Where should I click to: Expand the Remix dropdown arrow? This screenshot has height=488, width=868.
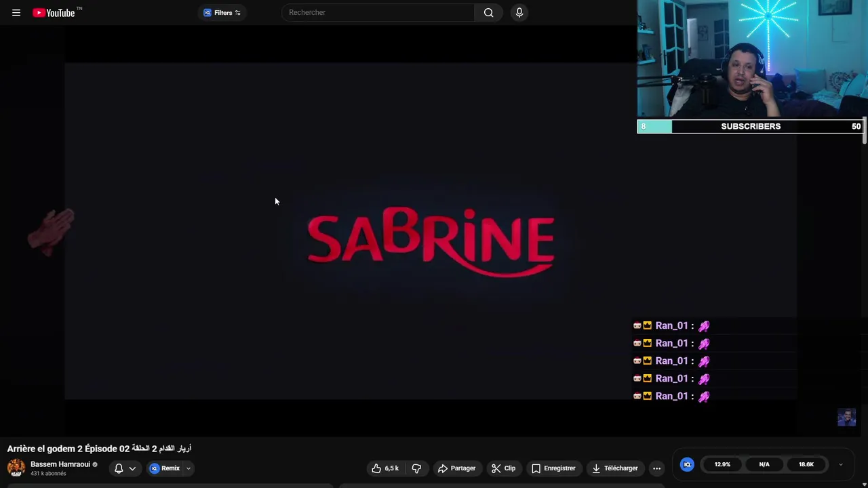[189, 468]
